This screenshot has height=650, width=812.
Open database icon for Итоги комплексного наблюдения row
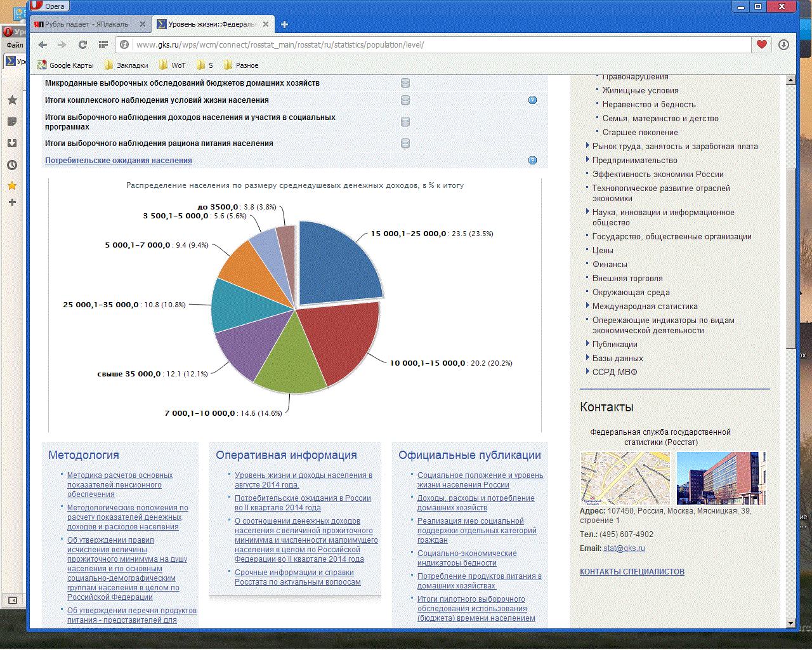(405, 100)
